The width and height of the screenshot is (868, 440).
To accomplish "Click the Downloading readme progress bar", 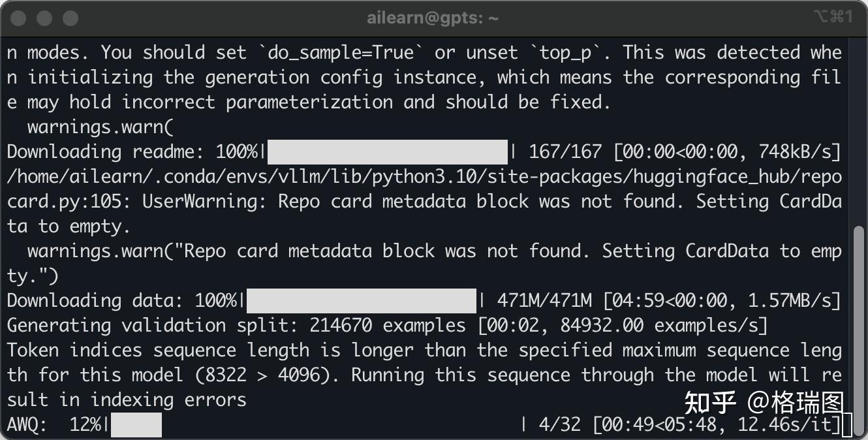I will click(388, 151).
